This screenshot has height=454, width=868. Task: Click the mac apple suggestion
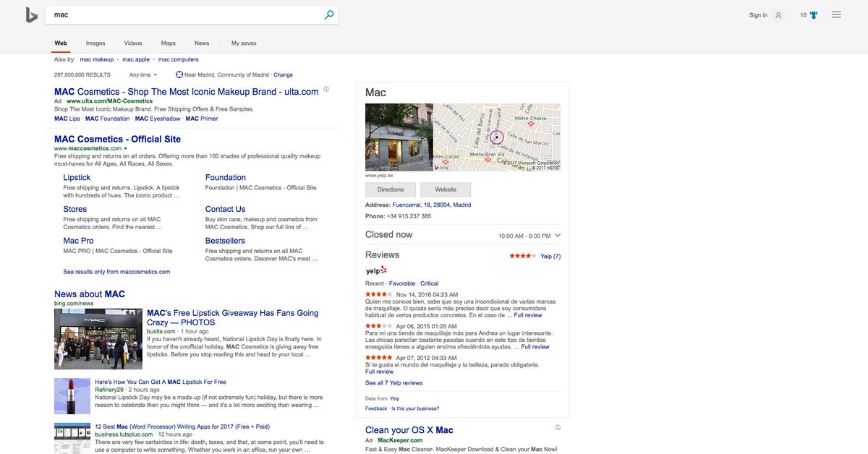tap(136, 59)
